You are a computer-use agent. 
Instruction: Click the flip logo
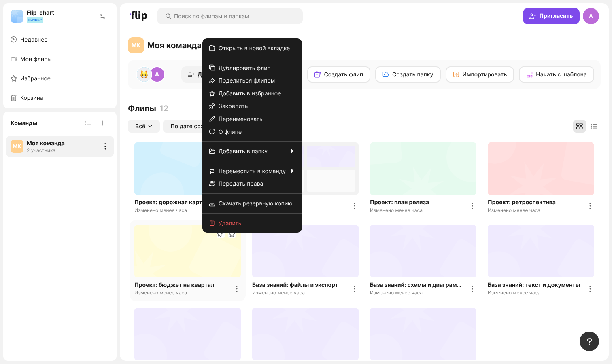click(x=138, y=16)
